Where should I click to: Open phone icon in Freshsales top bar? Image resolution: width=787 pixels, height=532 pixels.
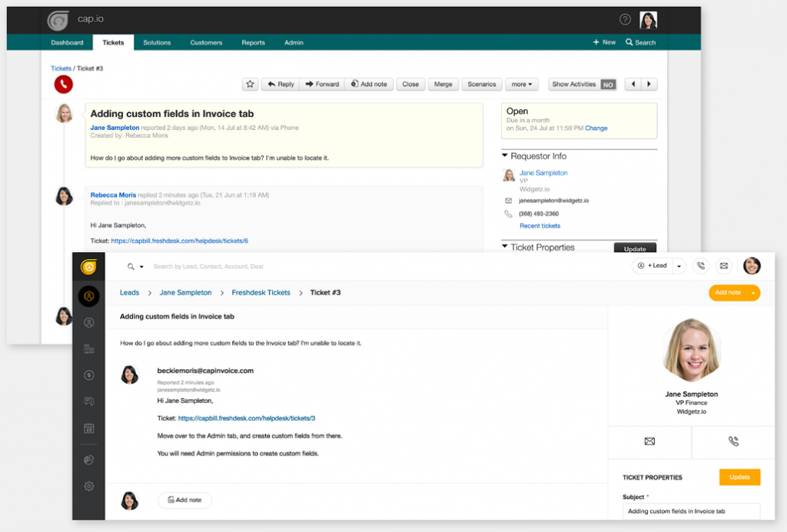pos(701,266)
